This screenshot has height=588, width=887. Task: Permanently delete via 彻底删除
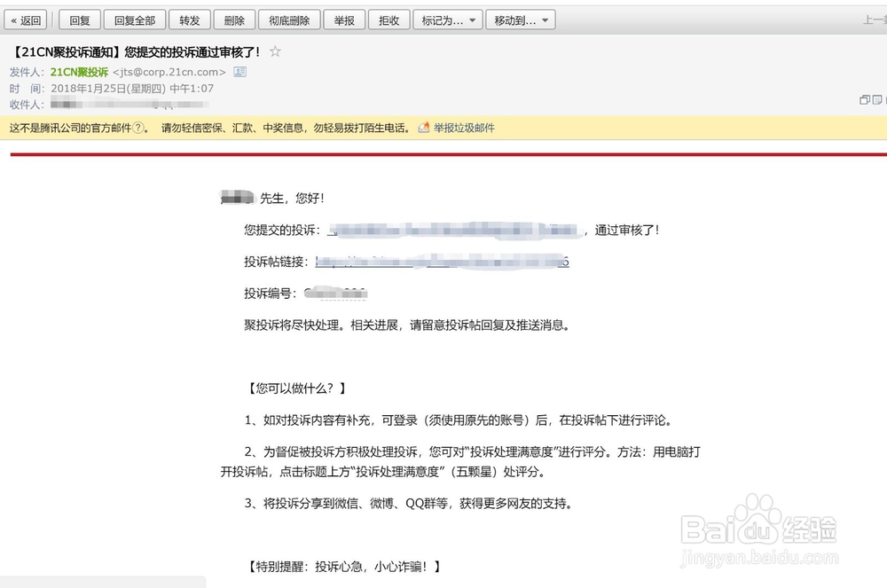(289, 20)
